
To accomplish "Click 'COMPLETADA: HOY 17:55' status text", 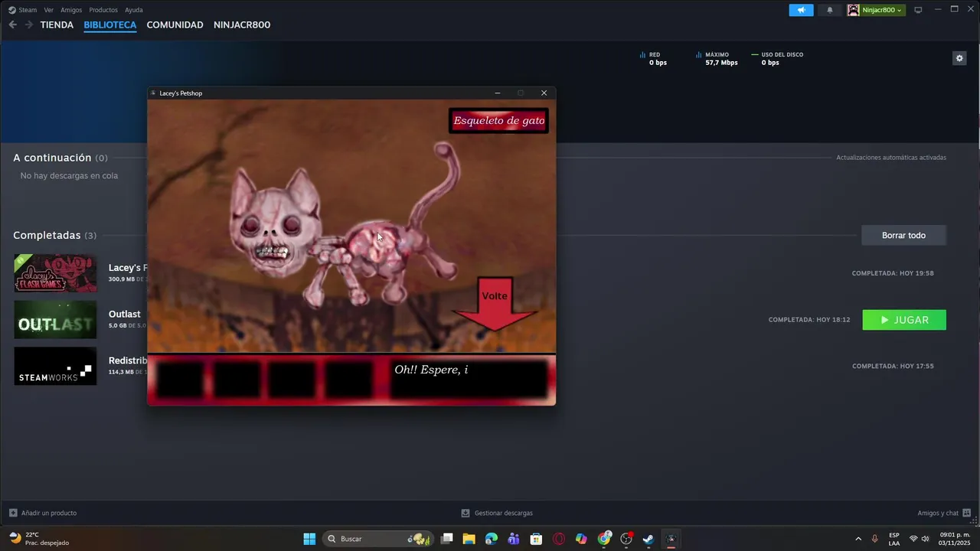I will tap(893, 366).
